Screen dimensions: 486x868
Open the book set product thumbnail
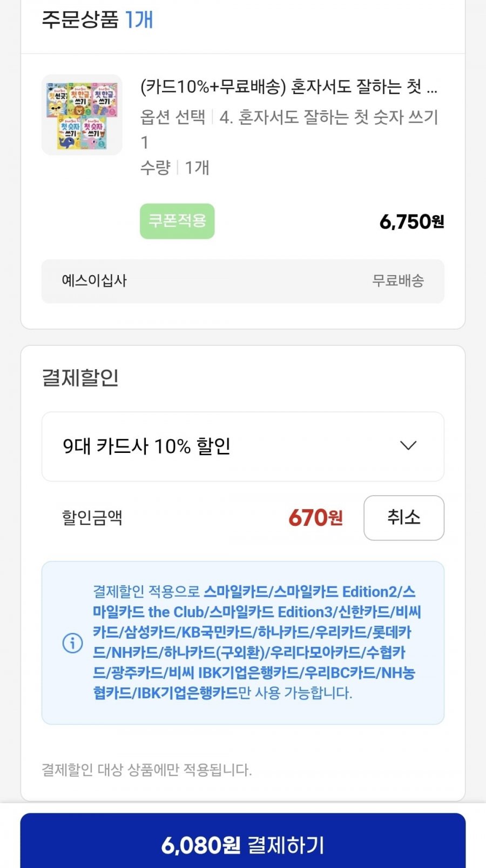pos(82,115)
